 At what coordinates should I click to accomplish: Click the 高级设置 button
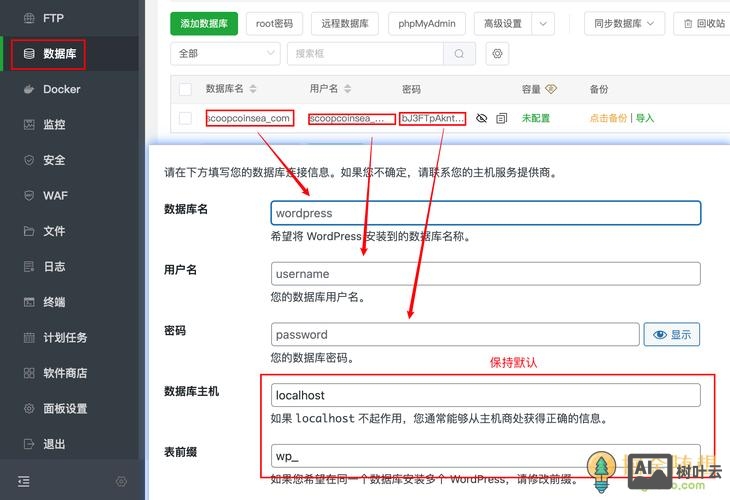tap(503, 24)
